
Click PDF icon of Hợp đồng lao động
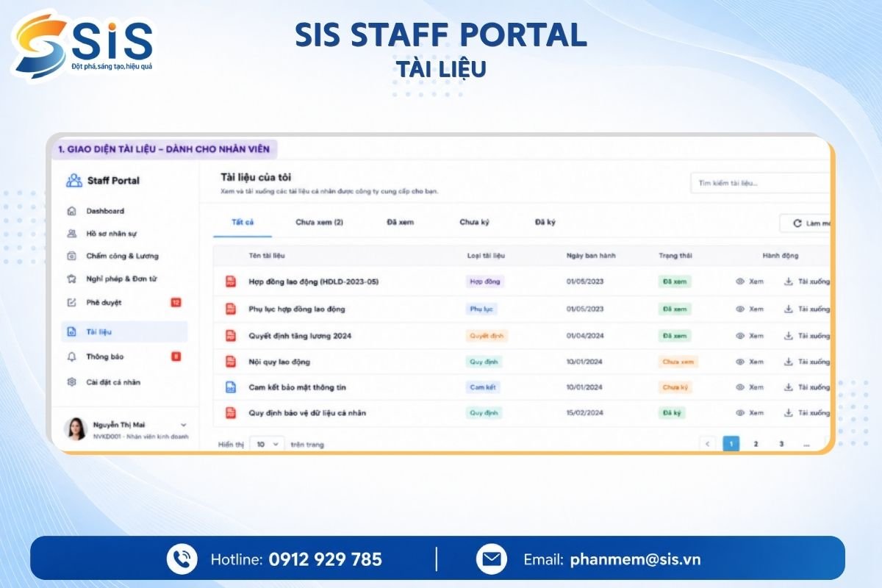click(x=230, y=282)
